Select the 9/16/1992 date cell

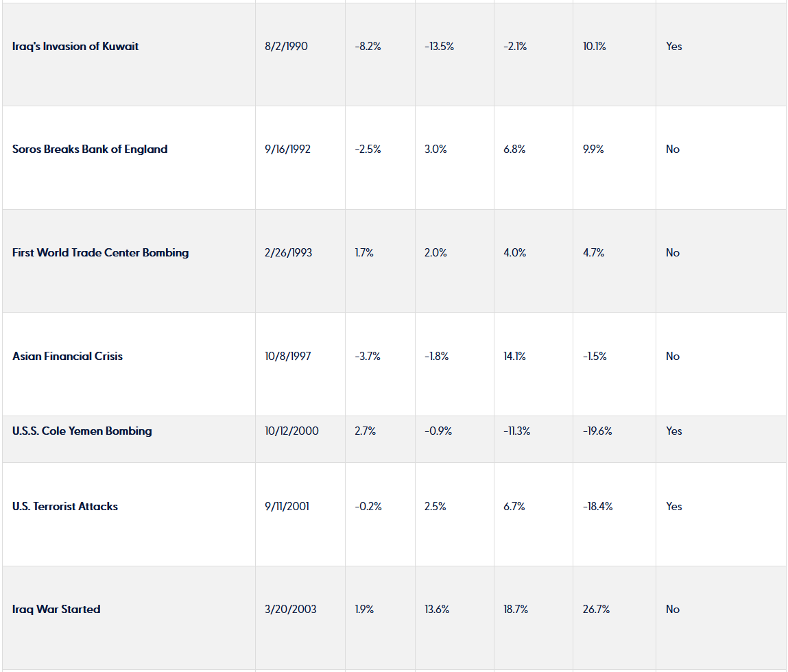coord(287,149)
